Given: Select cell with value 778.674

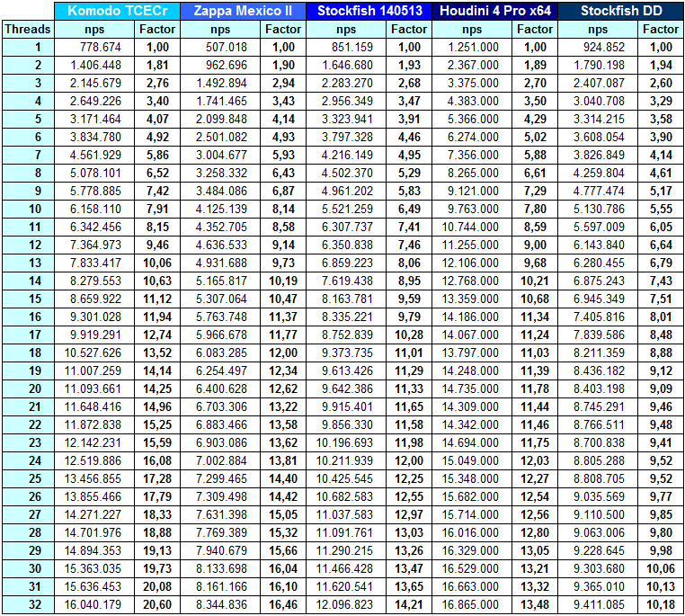Looking at the screenshot, I should pyautogui.click(x=94, y=47).
